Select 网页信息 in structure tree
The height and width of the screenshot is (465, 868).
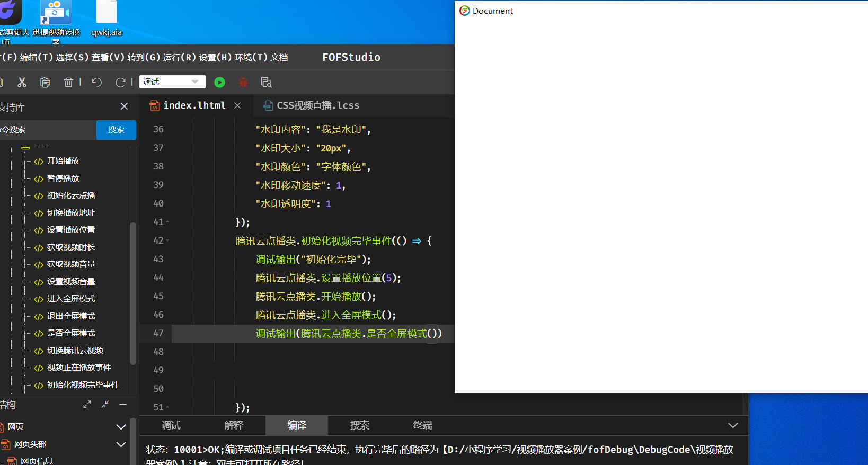click(x=37, y=461)
